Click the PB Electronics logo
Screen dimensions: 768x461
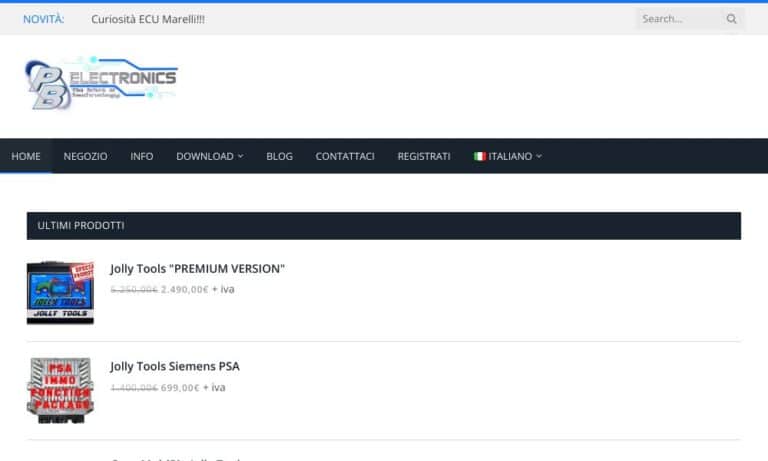(x=101, y=83)
